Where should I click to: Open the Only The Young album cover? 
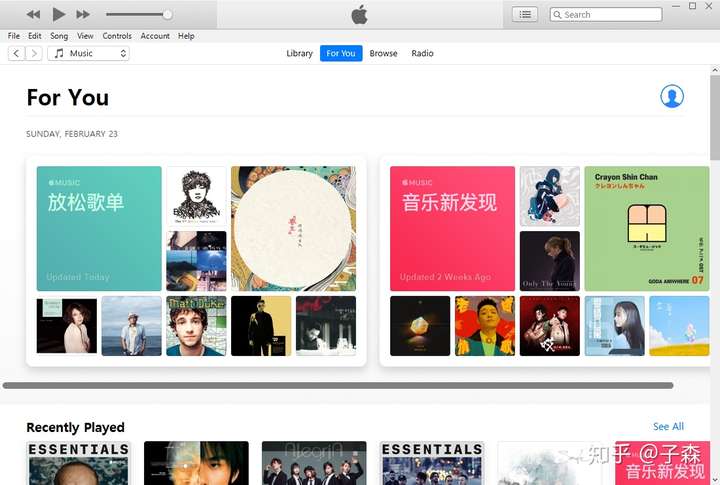tap(550, 261)
